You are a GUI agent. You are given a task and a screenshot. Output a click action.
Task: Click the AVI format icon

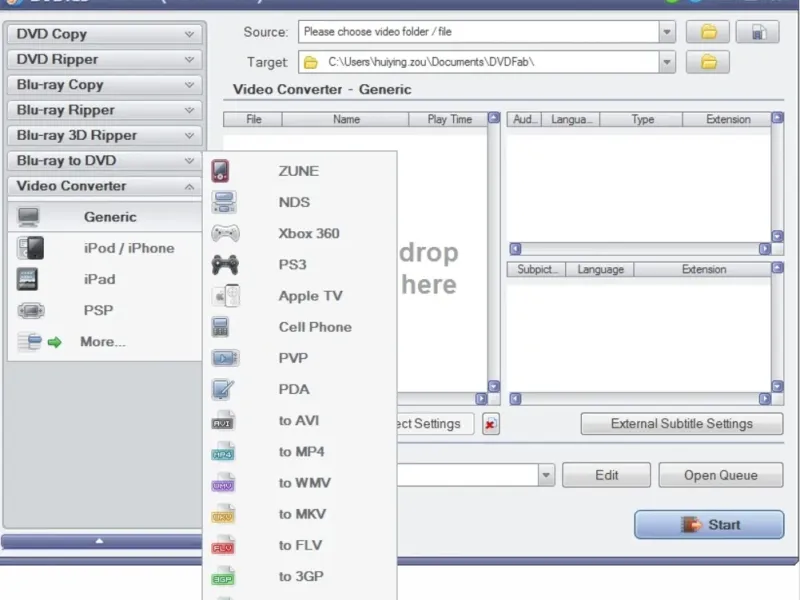click(x=223, y=421)
